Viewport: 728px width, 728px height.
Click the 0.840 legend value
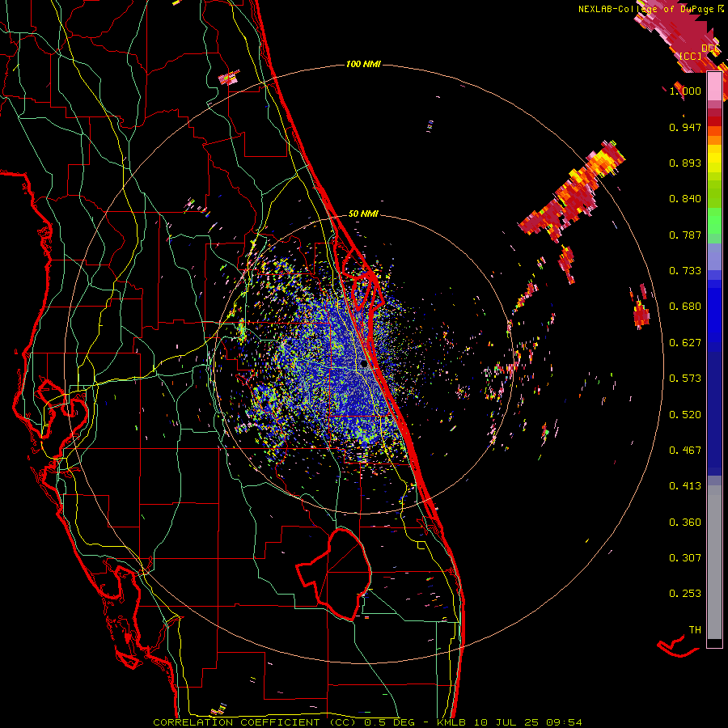pos(685,199)
